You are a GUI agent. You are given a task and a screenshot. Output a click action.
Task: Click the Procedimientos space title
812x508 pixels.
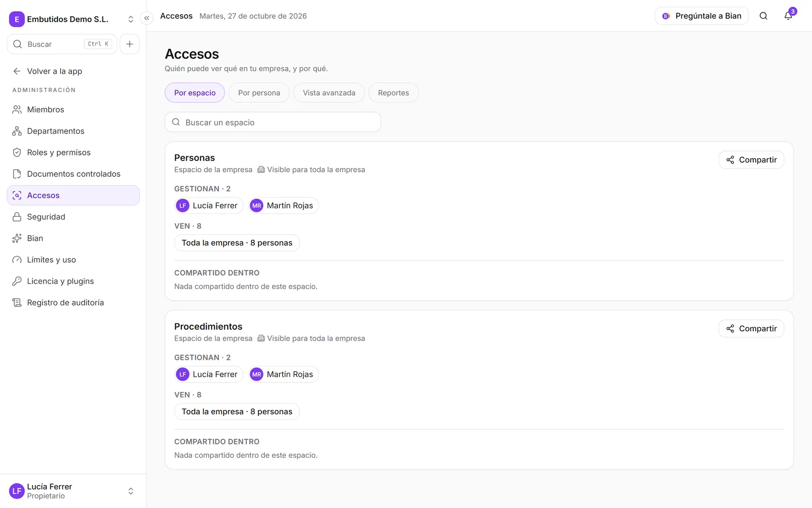[x=208, y=327]
